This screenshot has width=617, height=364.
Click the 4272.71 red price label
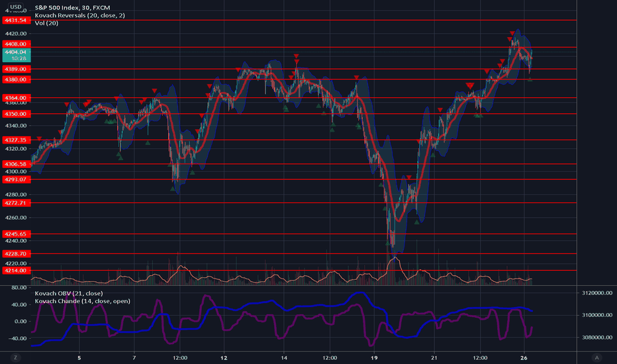tap(16, 203)
